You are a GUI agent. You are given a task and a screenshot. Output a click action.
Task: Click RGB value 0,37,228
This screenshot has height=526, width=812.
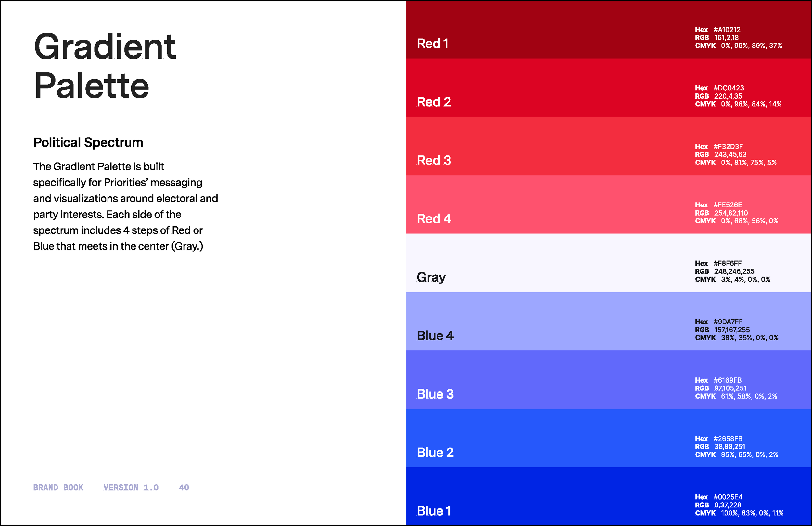[728, 505]
